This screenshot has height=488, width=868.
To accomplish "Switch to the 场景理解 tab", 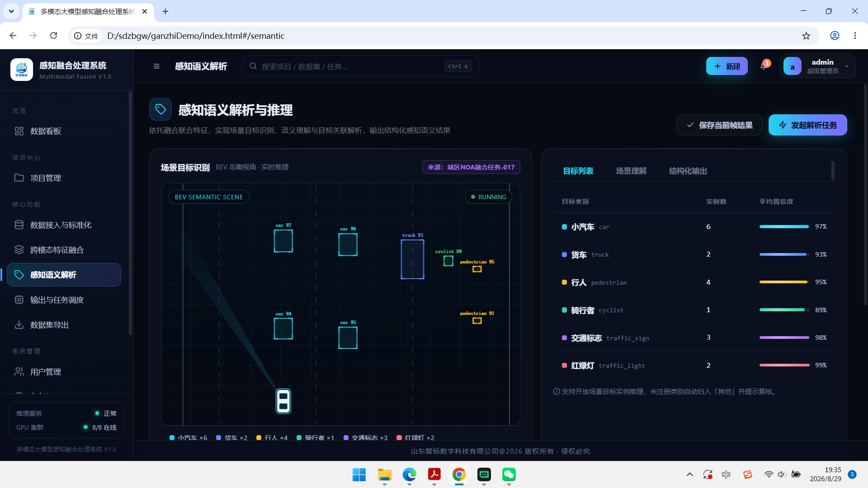I will pos(631,171).
